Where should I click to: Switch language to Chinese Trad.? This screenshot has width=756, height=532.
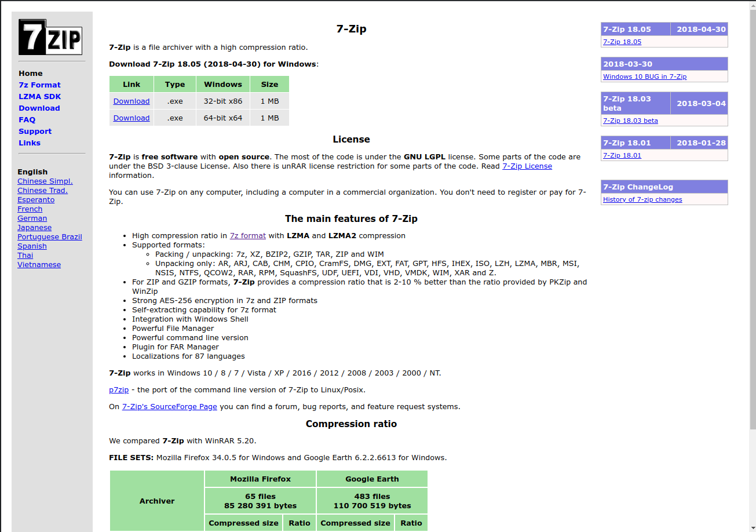tap(42, 191)
